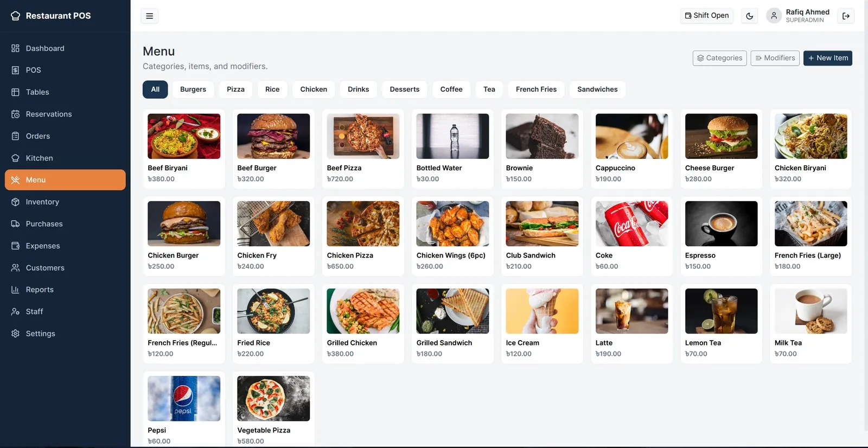Toggle dark mode with the moon icon
The height and width of the screenshot is (448, 868).
[x=749, y=16]
